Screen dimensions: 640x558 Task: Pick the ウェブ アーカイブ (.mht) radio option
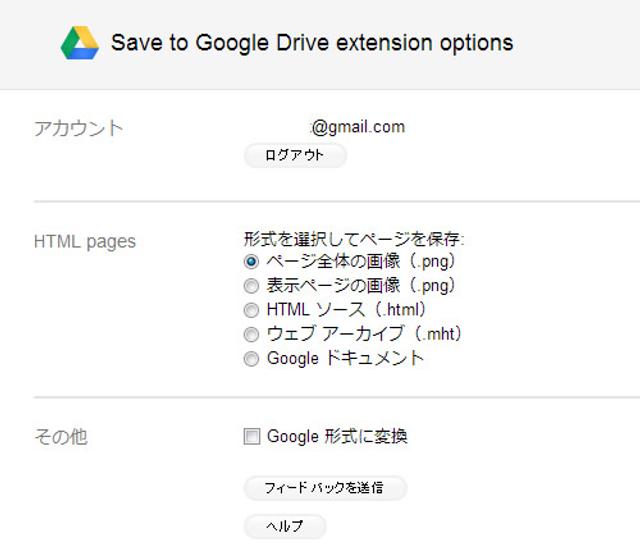[x=251, y=334]
